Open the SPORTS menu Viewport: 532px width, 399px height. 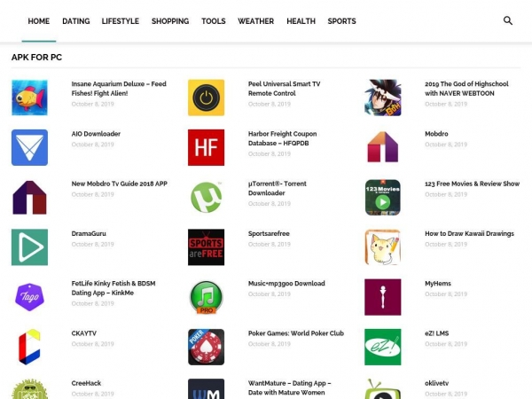(341, 21)
